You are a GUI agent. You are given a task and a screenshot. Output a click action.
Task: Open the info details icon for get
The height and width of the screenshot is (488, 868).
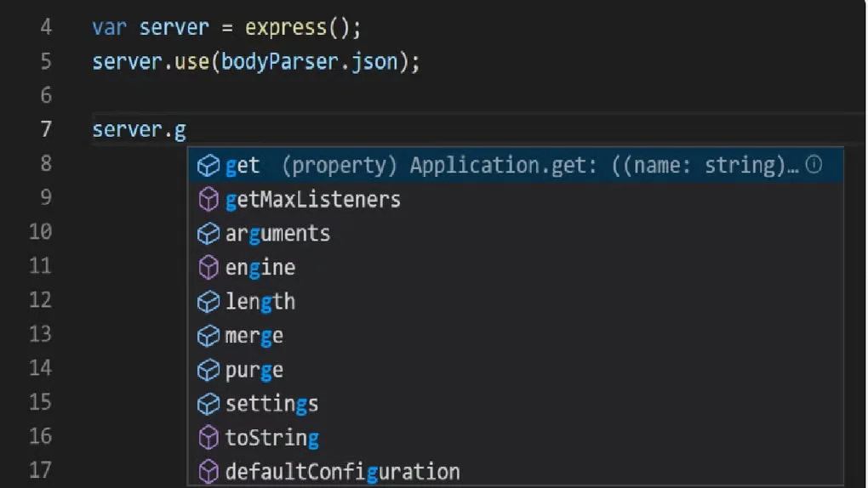tap(814, 164)
